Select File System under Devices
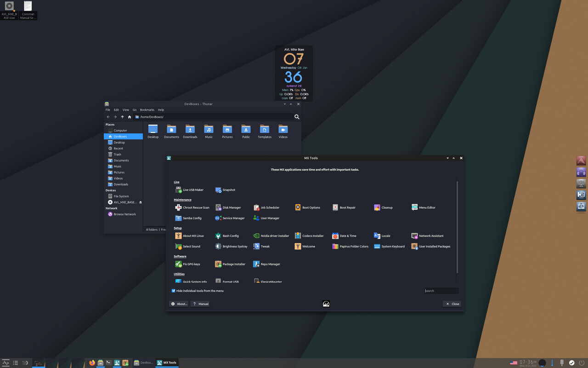The height and width of the screenshot is (368, 588). coord(123,196)
